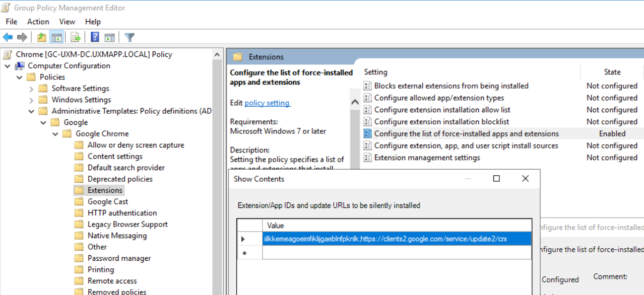Click the Filter funnel toolbar icon
This screenshot has width=644, height=295.
[x=130, y=37]
